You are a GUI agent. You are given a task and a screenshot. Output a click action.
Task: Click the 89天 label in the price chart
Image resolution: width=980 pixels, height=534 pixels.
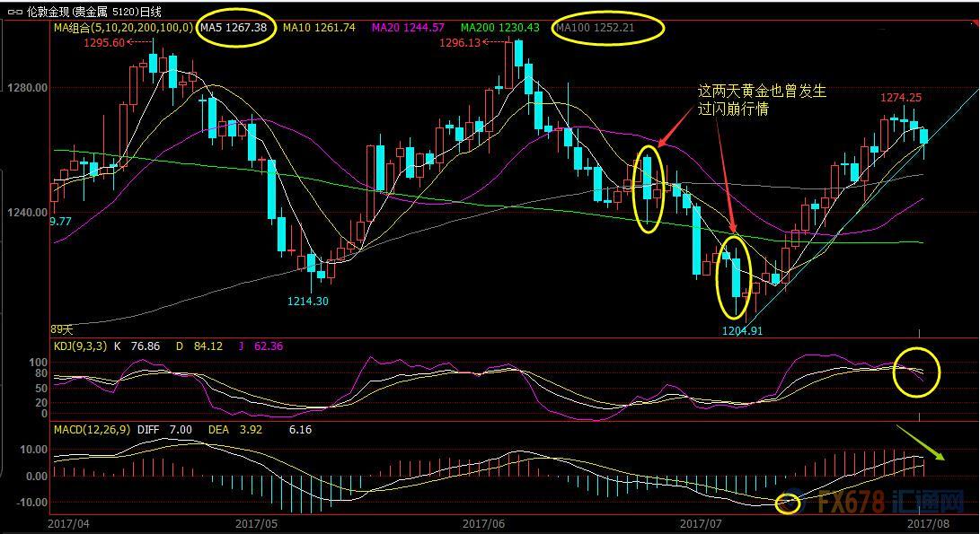click(x=62, y=328)
